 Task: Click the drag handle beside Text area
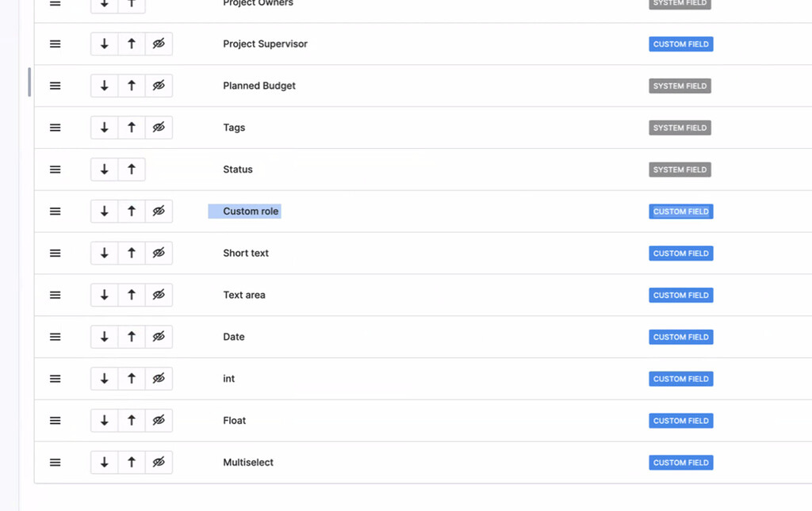pos(55,294)
